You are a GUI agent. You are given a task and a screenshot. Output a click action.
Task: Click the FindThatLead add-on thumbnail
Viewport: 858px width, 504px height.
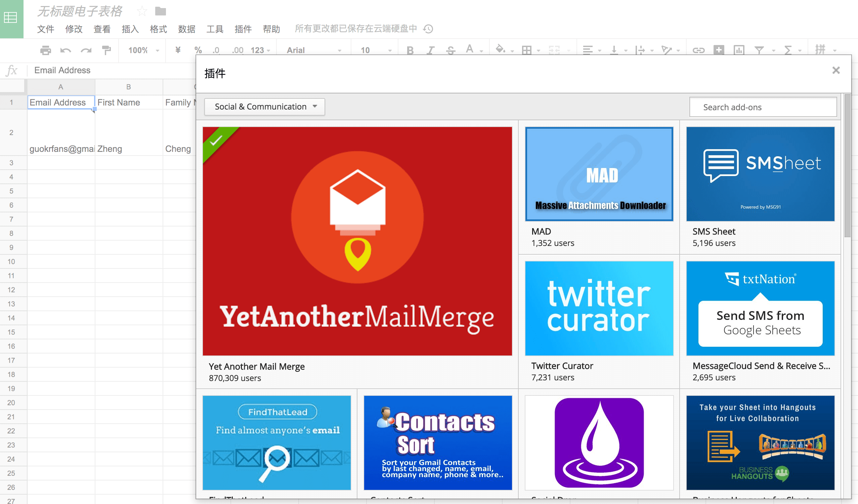pos(276,443)
